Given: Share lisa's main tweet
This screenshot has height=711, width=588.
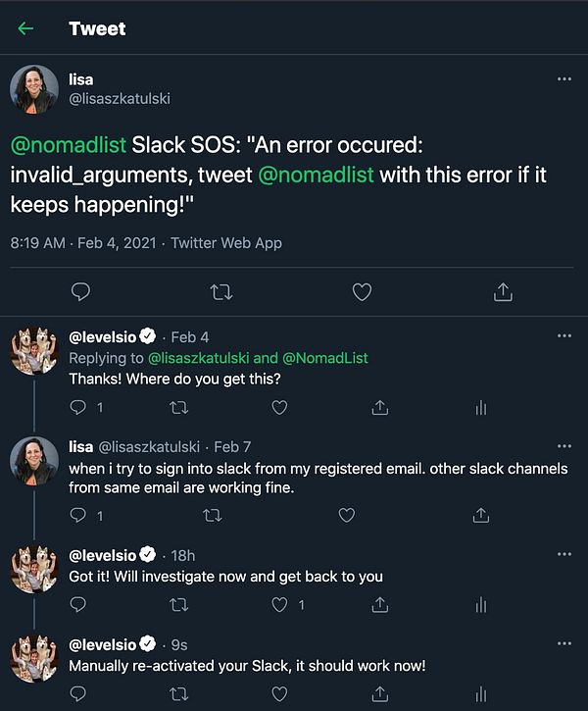Looking at the screenshot, I should pos(502,291).
